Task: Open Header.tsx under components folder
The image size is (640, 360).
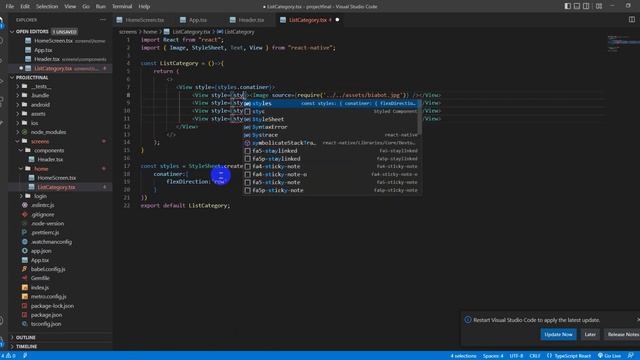Action: point(50,159)
